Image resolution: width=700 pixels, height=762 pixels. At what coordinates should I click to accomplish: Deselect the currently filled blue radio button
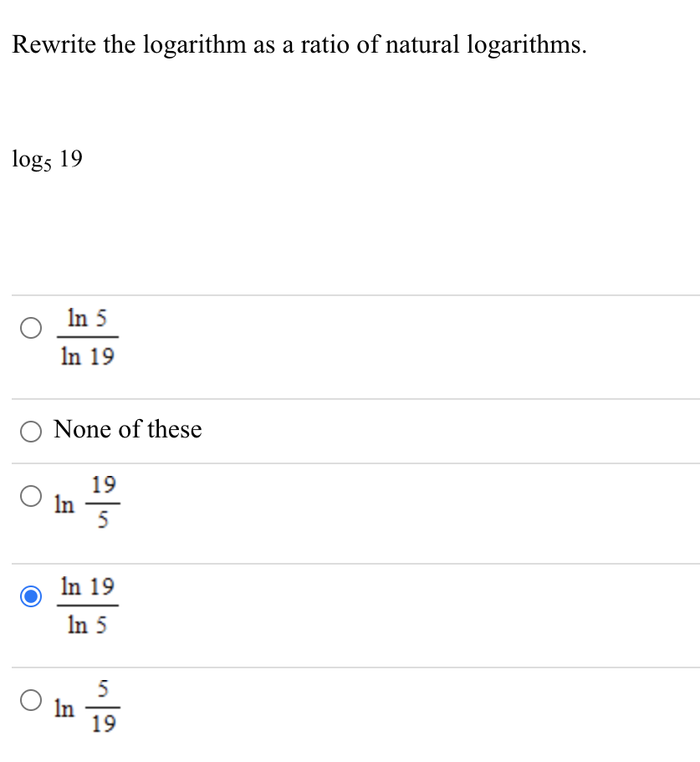30,596
